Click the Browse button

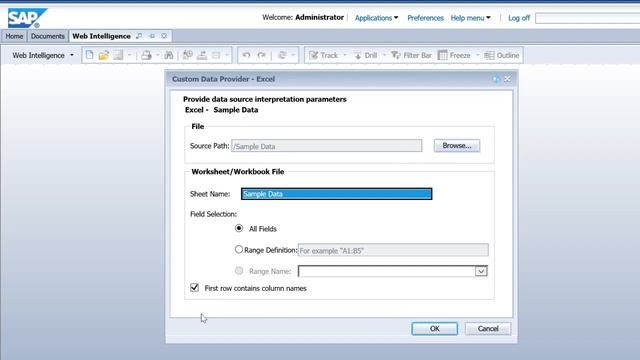457,146
